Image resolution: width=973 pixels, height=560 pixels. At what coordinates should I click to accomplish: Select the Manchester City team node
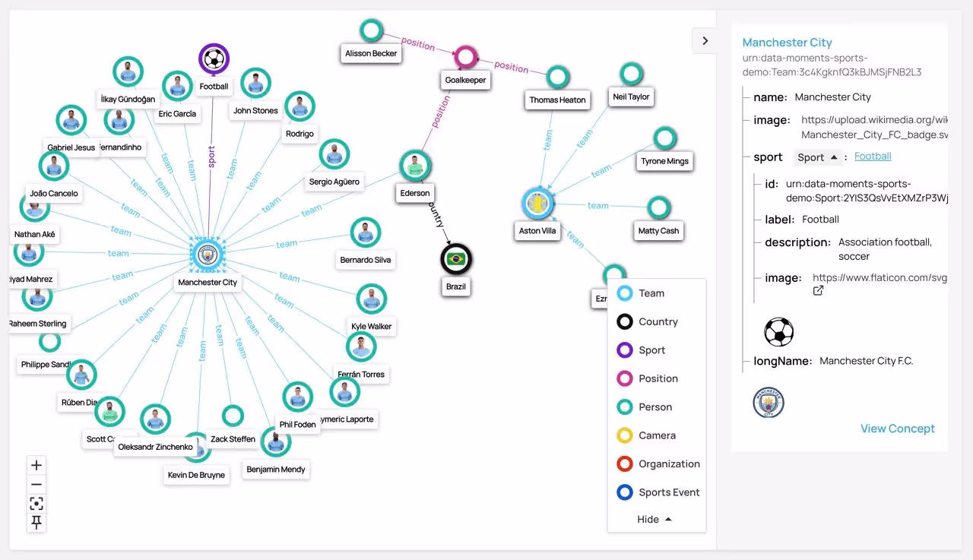tap(207, 255)
